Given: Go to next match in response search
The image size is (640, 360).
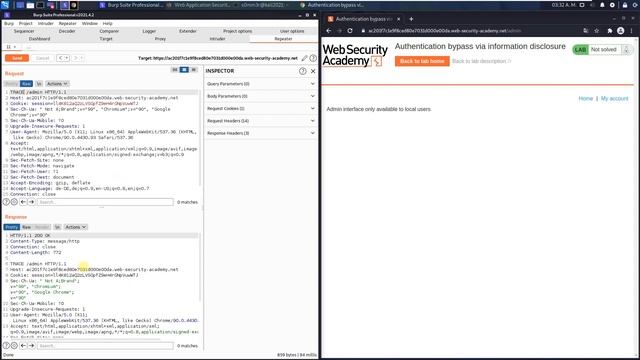Looking at the screenshot, I should point(31,346).
